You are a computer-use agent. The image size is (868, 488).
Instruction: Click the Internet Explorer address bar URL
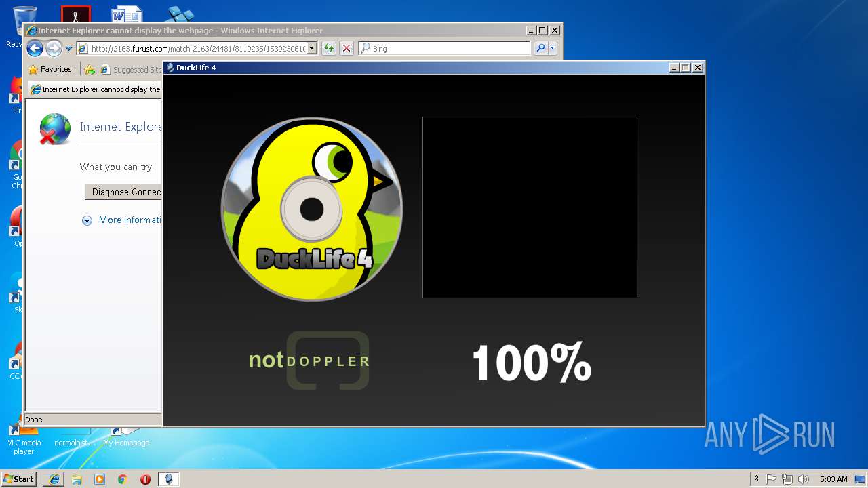198,49
